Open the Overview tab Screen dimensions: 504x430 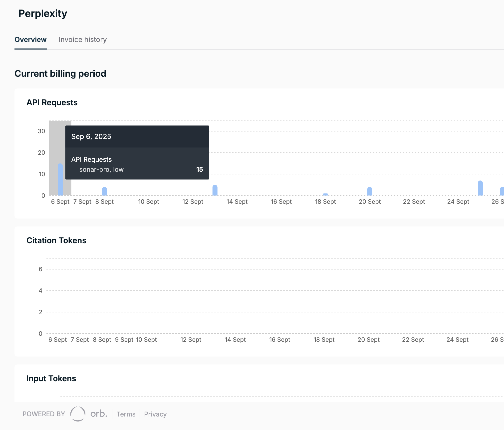(30, 39)
